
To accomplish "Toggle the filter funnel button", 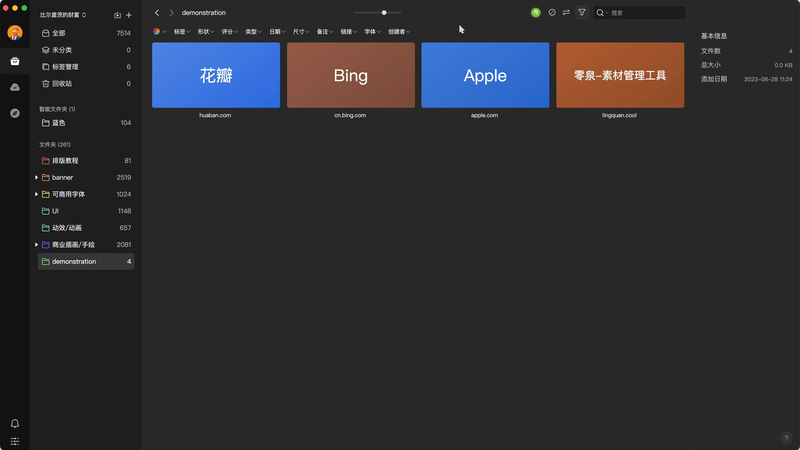I will click(582, 13).
